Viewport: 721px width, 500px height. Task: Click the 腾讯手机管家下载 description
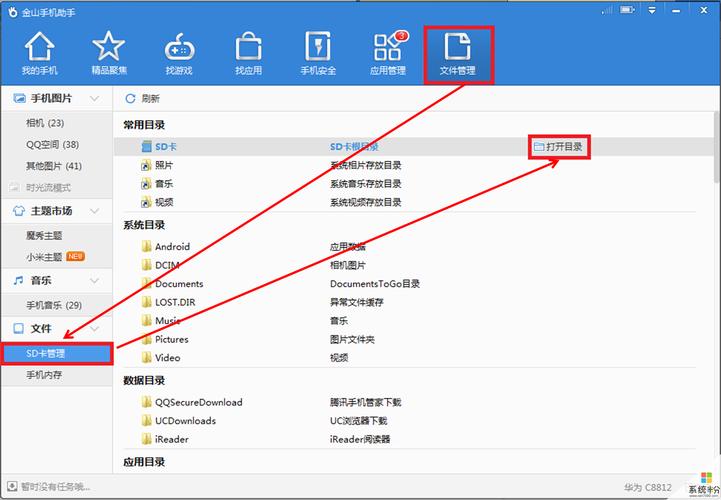[x=366, y=402]
